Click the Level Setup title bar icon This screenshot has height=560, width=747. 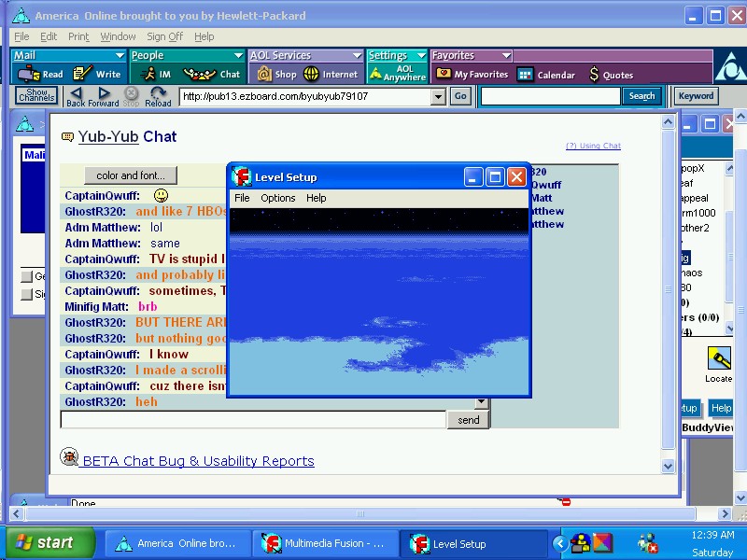click(x=242, y=177)
